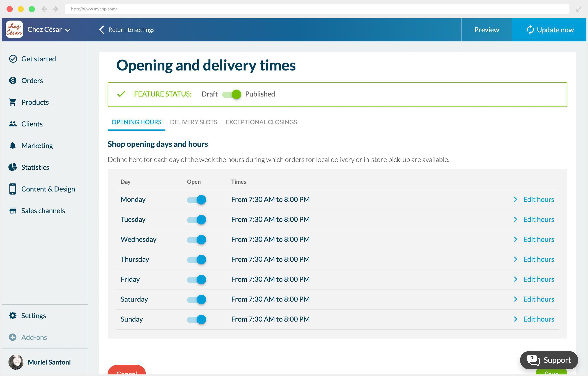Expand the Chez César store dropdown

(68, 30)
